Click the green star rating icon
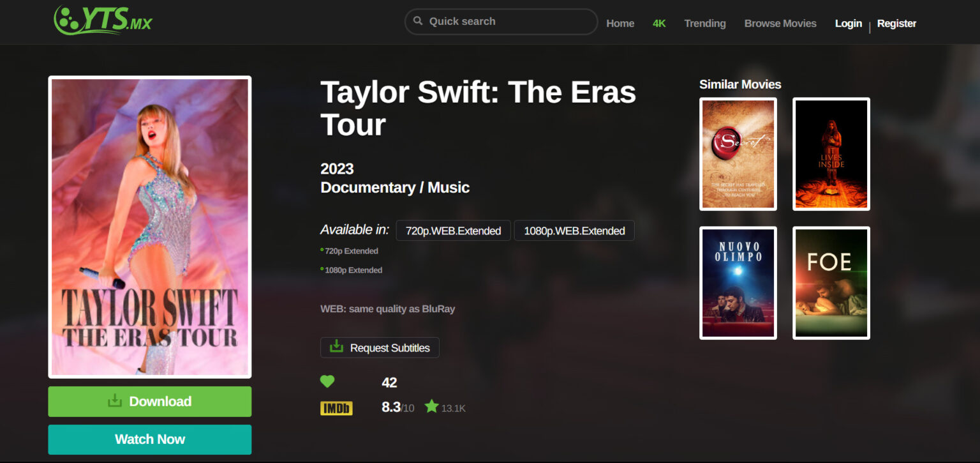The height and width of the screenshot is (463, 980). pyautogui.click(x=432, y=406)
